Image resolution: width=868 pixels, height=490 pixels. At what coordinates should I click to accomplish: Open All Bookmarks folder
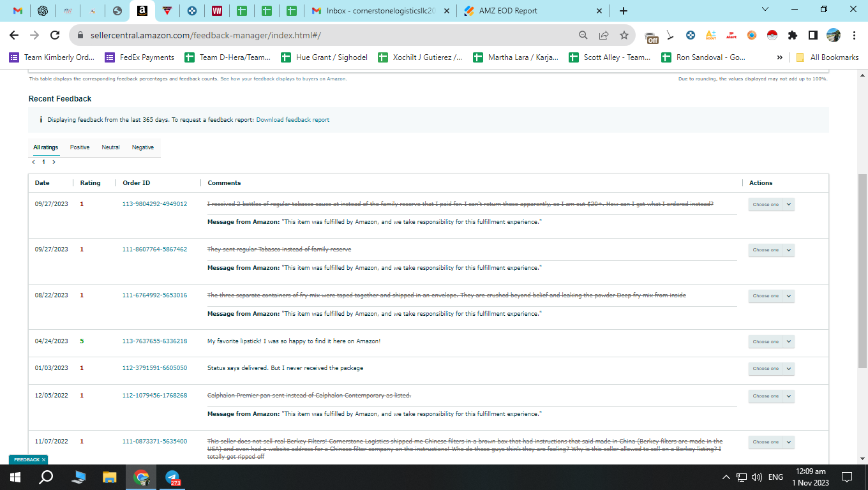827,57
